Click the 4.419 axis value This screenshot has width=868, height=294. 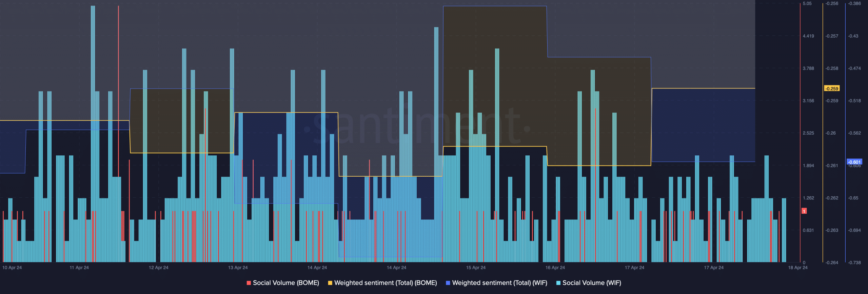808,36
